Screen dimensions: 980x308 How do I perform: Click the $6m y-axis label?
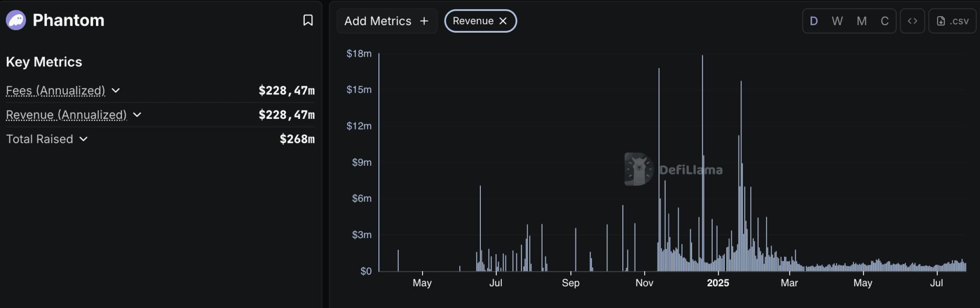[x=361, y=198]
